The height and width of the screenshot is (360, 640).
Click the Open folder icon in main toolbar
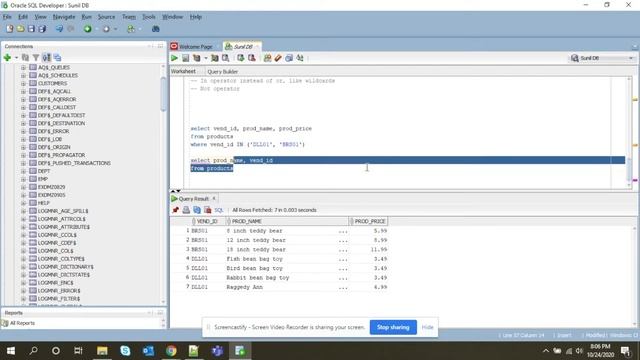pos(20,29)
